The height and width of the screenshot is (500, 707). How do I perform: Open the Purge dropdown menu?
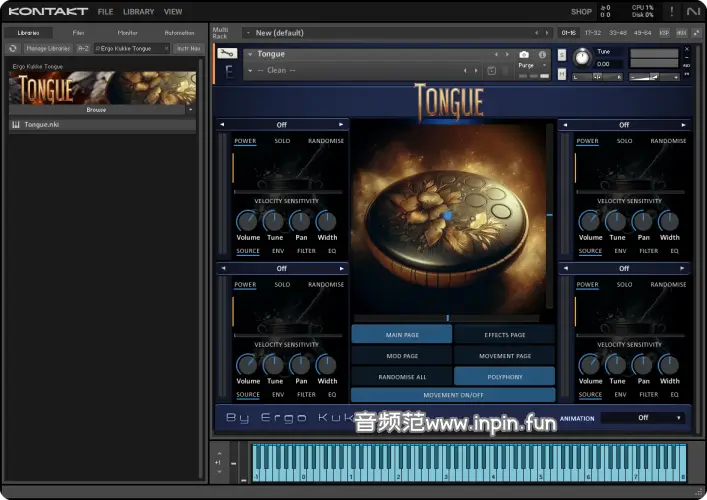[x=532, y=65]
